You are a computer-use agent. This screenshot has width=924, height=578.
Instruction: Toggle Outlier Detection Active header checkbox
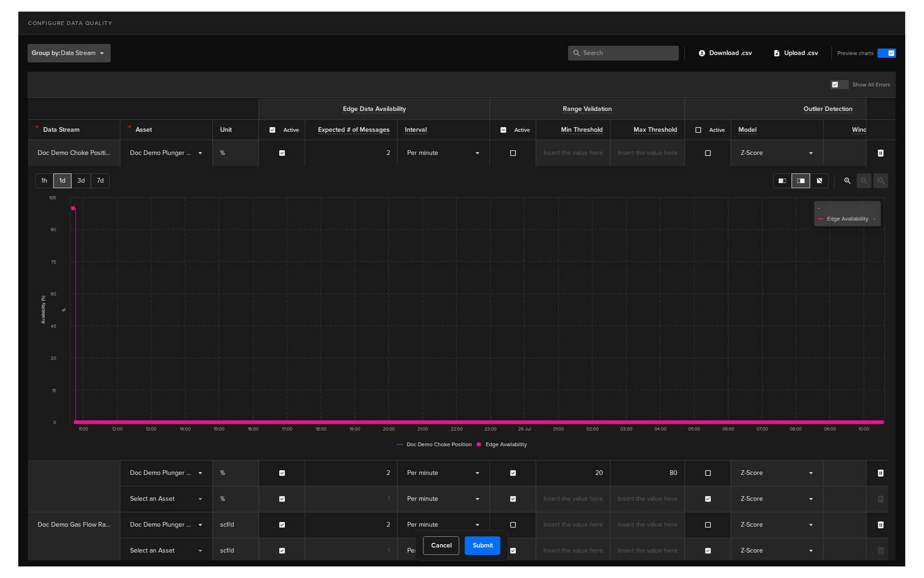pyautogui.click(x=698, y=130)
